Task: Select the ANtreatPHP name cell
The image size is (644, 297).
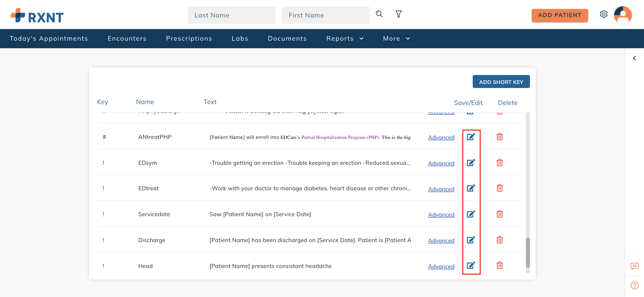Action: point(155,137)
